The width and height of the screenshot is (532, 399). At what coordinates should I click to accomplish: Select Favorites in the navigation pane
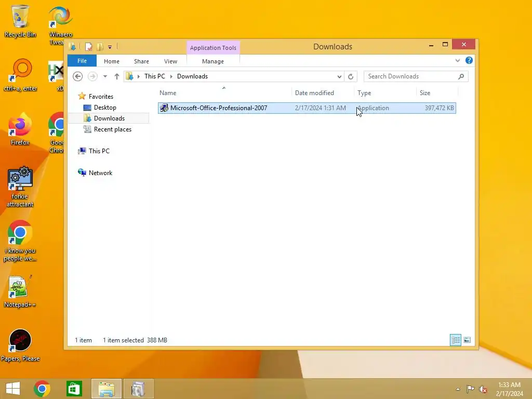[101, 97]
